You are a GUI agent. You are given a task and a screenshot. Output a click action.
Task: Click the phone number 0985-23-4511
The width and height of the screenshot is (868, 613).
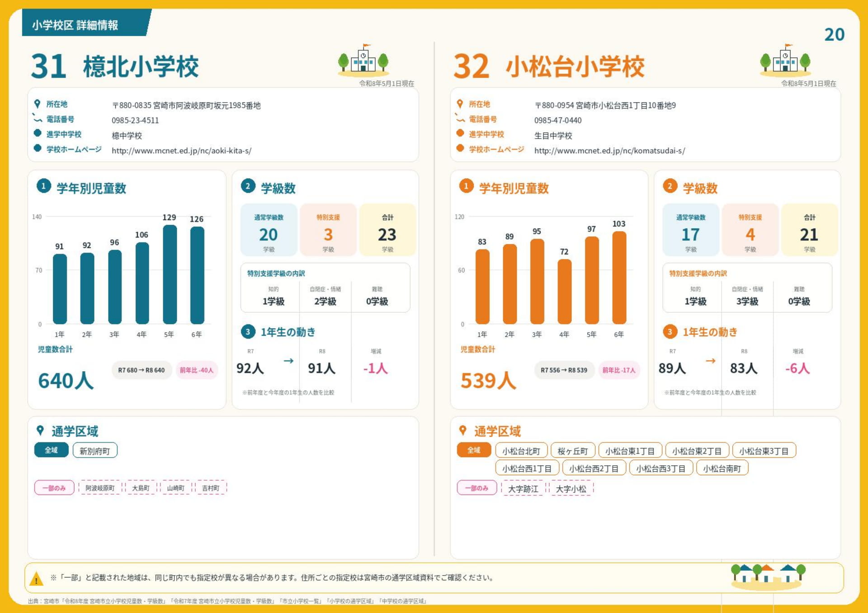pyautogui.click(x=135, y=120)
